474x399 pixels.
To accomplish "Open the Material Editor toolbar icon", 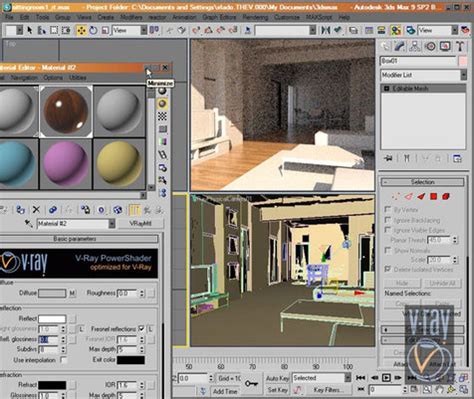I will pyautogui.click(x=396, y=31).
